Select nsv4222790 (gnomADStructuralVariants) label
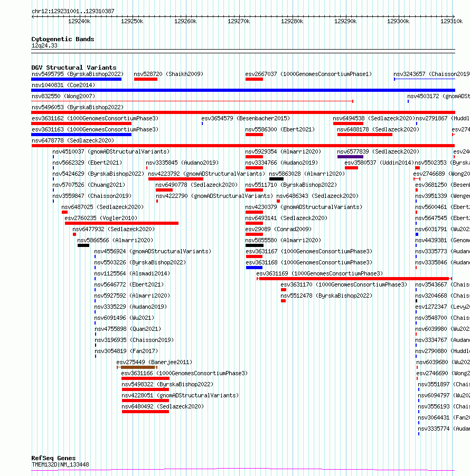Screen dimensions: 470x476 point(214,196)
